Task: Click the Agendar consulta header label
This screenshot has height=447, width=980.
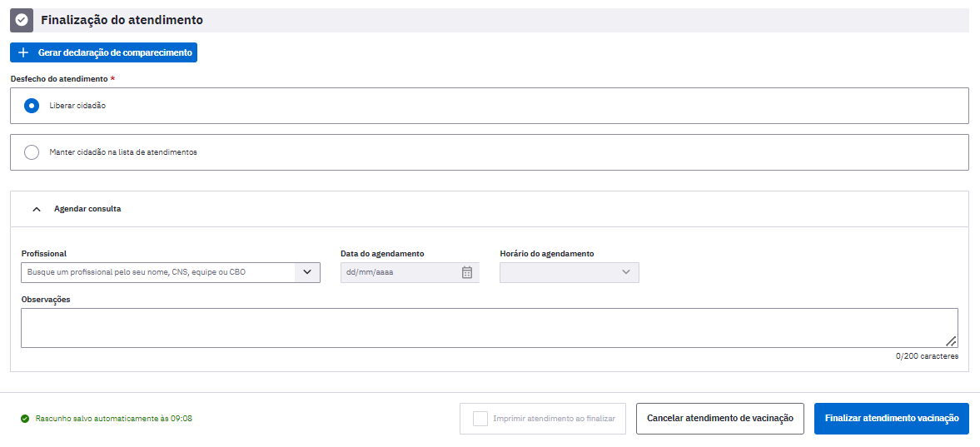Action: (x=87, y=210)
